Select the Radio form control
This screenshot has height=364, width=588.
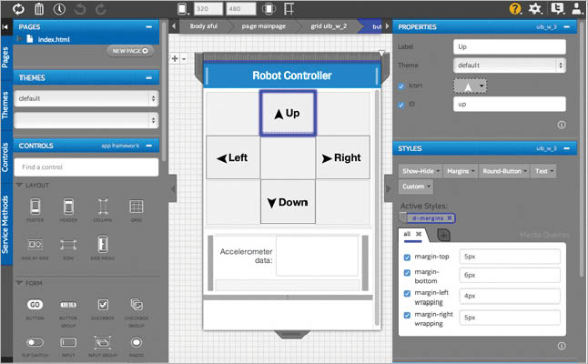[x=137, y=347]
